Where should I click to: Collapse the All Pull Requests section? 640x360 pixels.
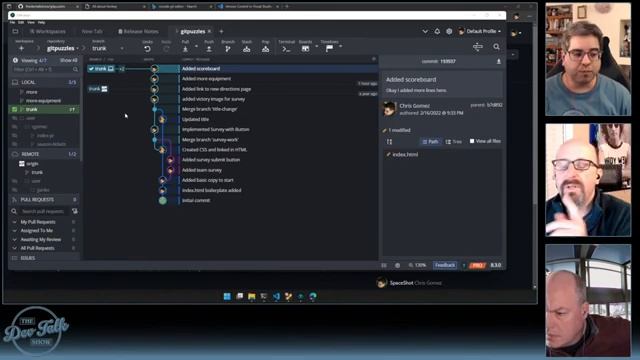(15, 248)
